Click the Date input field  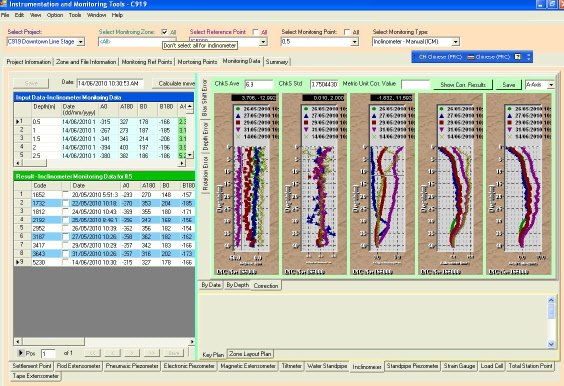pos(110,83)
